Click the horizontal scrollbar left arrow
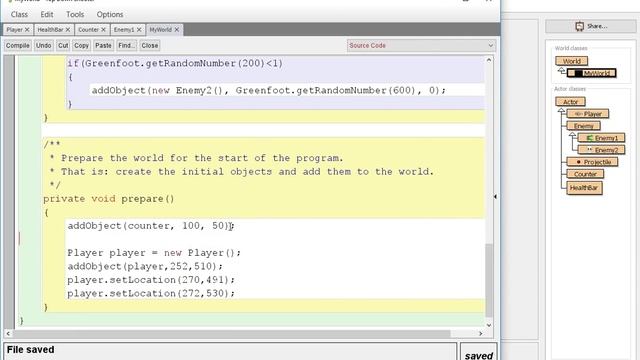The width and height of the screenshot is (640, 360). click(8, 333)
